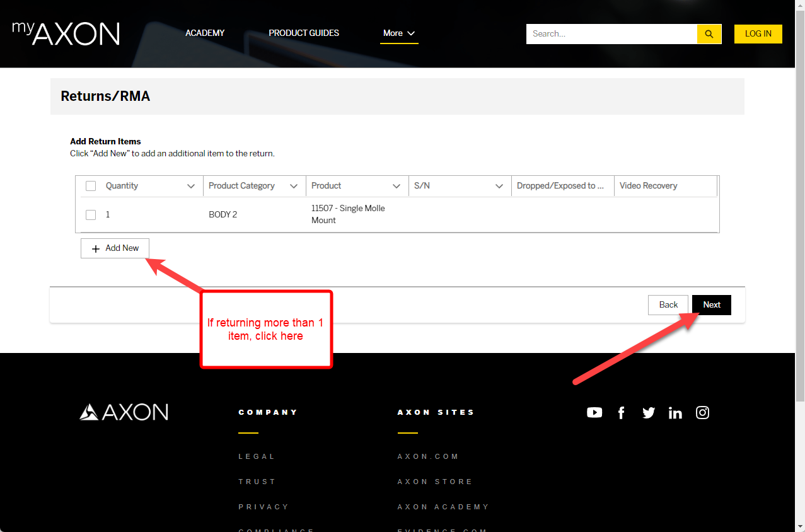Image resolution: width=805 pixels, height=532 pixels.
Task: Click the Facebook social icon
Action: coord(621,412)
